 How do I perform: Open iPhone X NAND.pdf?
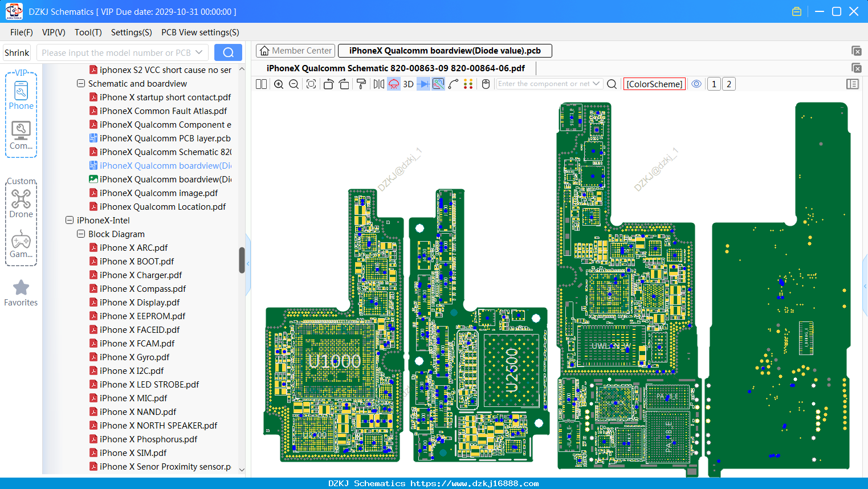point(138,412)
